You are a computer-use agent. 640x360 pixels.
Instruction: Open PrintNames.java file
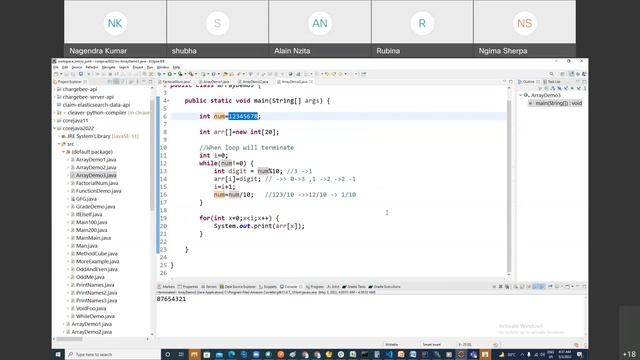(x=95, y=285)
